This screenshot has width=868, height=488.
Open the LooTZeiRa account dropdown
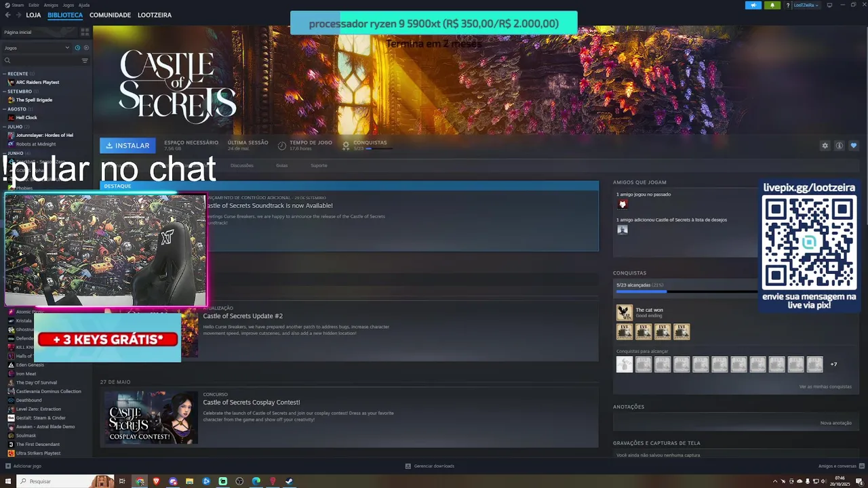click(806, 5)
